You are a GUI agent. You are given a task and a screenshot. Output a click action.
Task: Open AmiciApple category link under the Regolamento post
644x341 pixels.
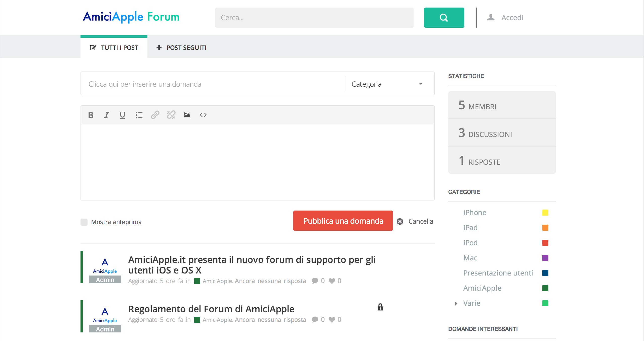pos(217,320)
